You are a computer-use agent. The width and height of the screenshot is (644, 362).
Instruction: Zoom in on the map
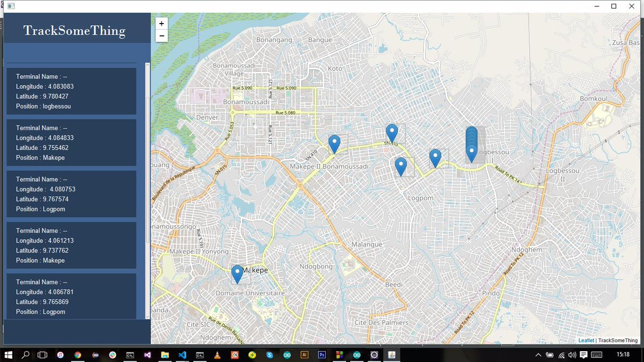[162, 23]
